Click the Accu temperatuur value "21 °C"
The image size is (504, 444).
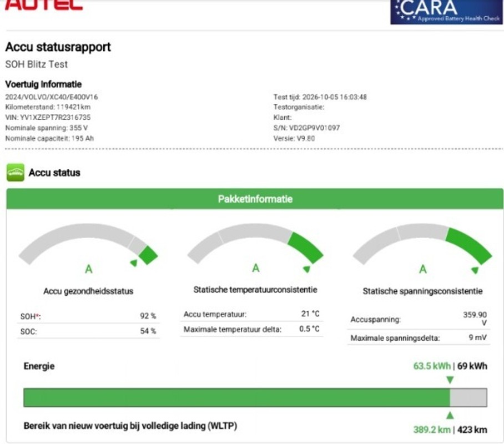coord(310,314)
